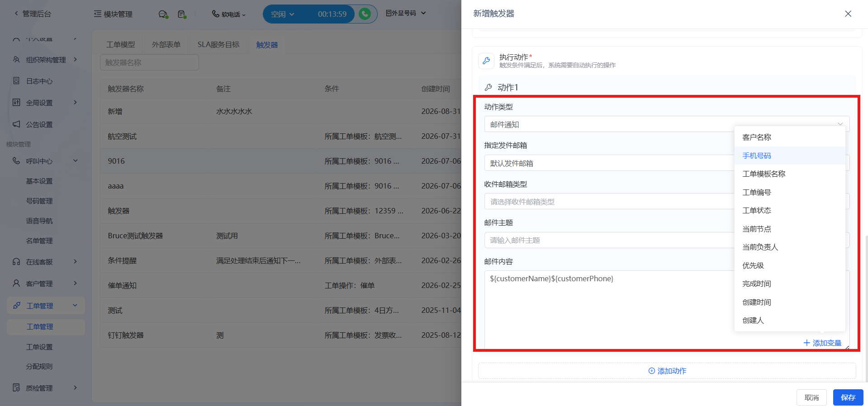Click the 公告设置 megaphone icon
The width and height of the screenshot is (868, 406).
pyautogui.click(x=16, y=124)
